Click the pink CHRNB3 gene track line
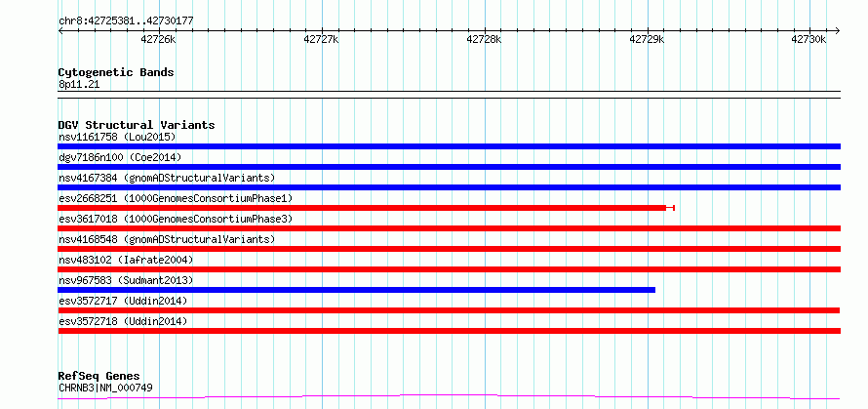Screen dimensions: 868x409 coord(449,397)
